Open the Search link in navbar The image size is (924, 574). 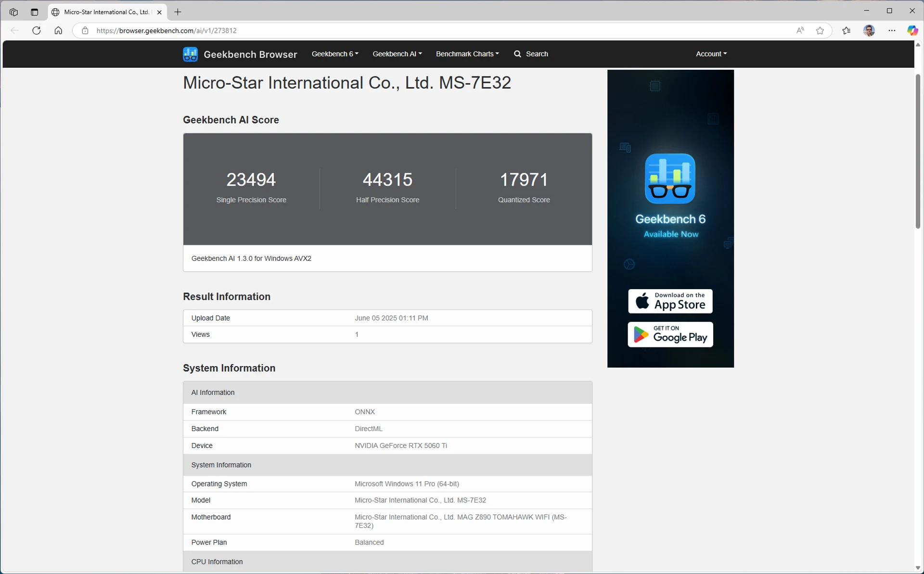(531, 54)
